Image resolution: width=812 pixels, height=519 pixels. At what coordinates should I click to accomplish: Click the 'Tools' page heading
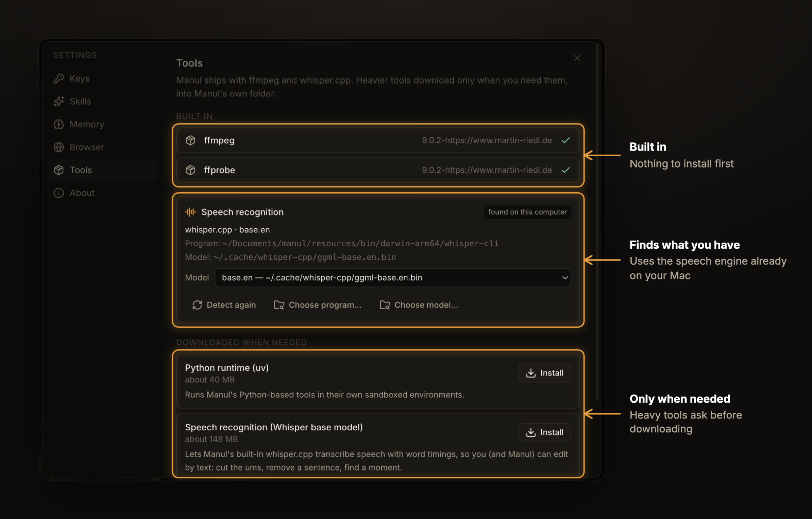click(x=189, y=63)
